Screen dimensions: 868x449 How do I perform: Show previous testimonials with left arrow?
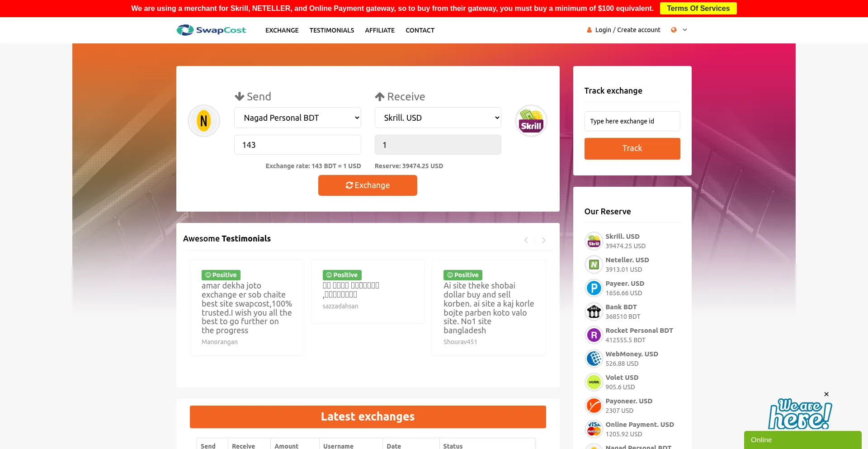pos(526,240)
